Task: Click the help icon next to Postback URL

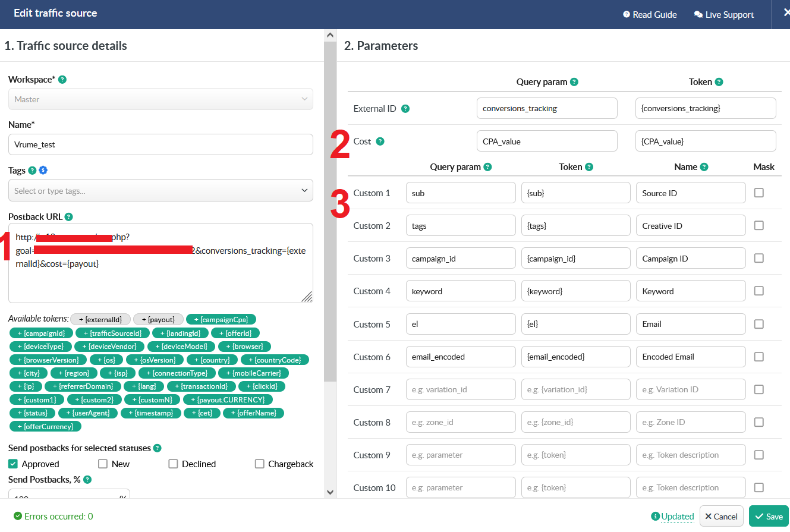Action: point(68,217)
